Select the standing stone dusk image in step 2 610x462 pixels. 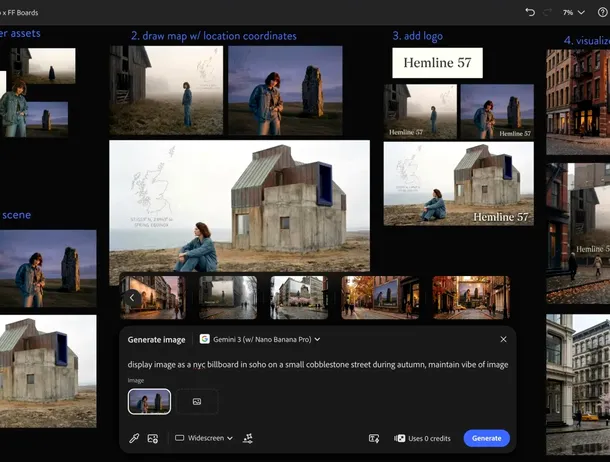pos(285,90)
